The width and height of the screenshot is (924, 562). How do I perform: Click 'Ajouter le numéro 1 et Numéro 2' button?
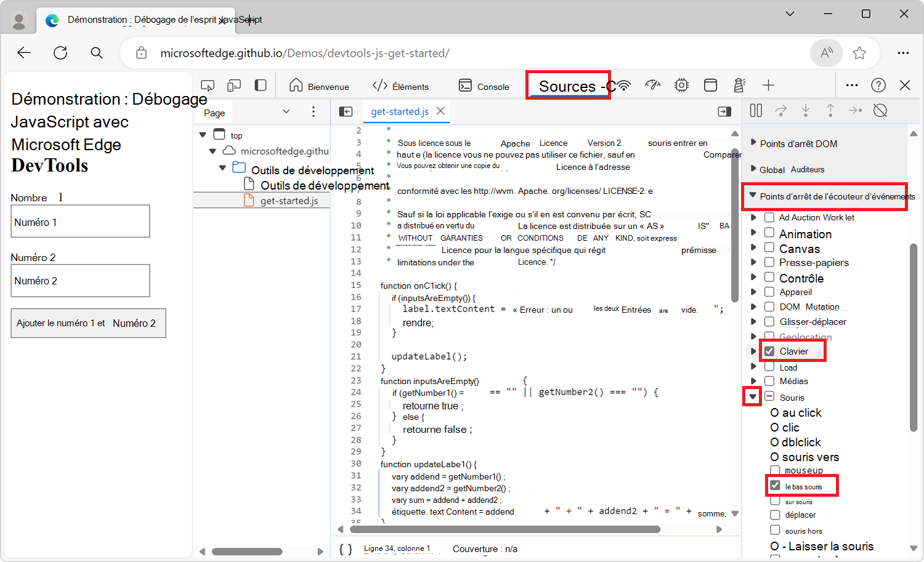tap(88, 323)
